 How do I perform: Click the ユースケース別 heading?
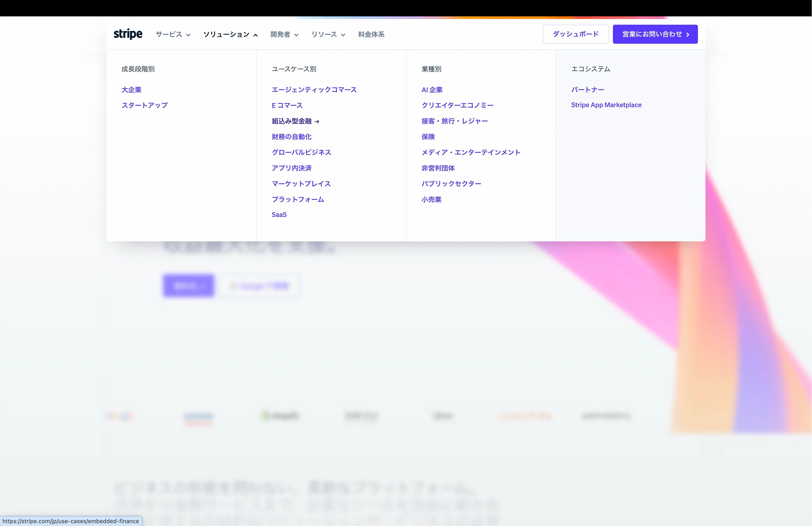pos(294,69)
